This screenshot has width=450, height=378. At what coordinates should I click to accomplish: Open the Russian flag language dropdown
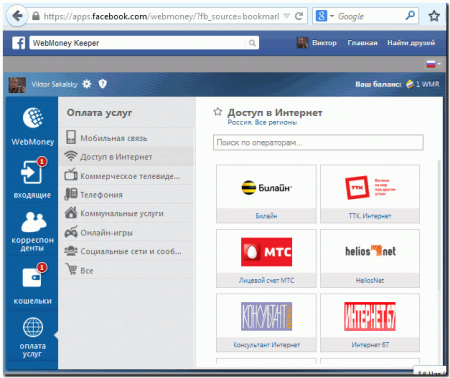click(433, 64)
